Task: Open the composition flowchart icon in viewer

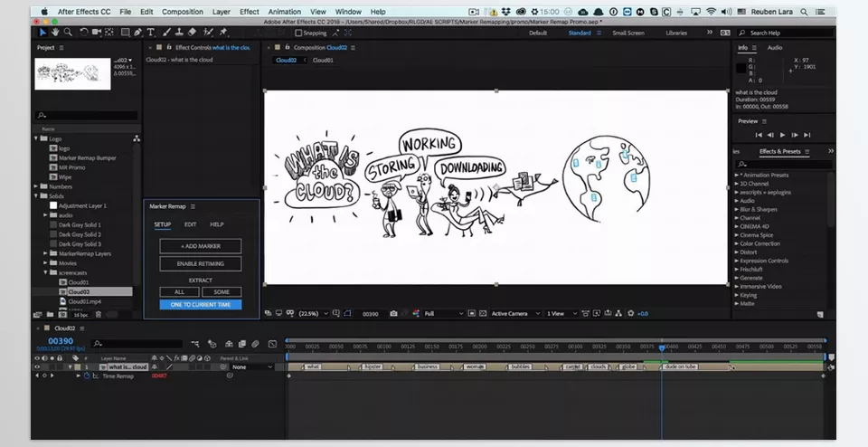Action: [618, 313]
